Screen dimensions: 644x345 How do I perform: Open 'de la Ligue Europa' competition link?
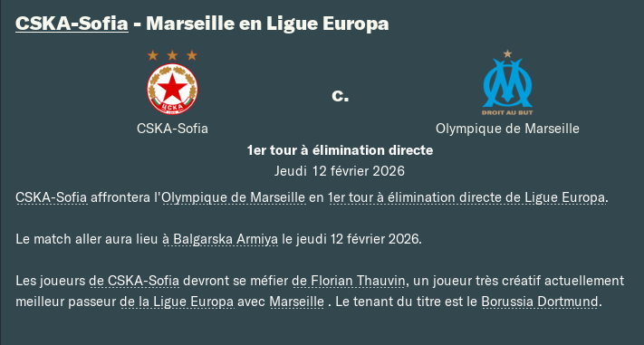(x=177, y=302)
